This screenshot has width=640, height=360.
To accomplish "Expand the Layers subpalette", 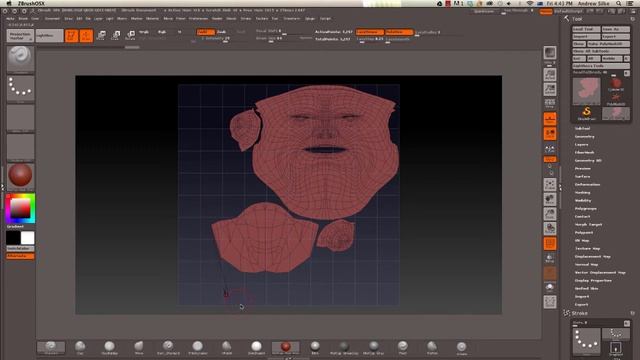I will (x=581, y=144).
